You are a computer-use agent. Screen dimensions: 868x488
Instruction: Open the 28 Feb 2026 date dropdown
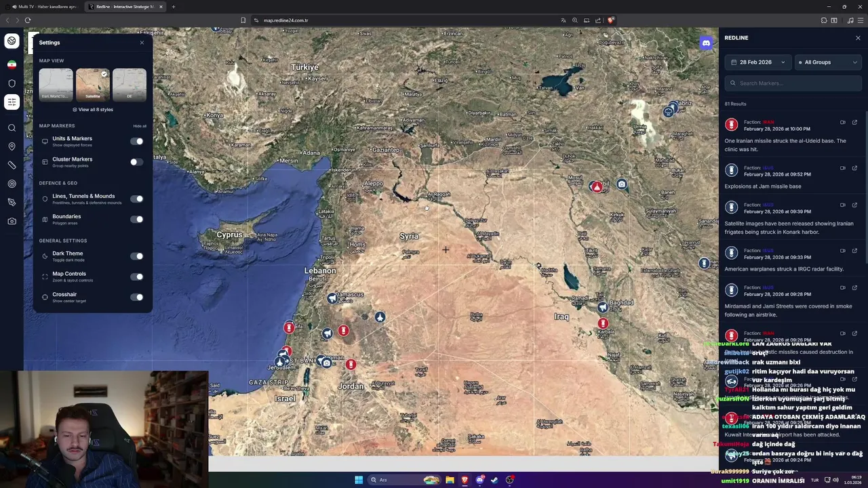point(757,62)
